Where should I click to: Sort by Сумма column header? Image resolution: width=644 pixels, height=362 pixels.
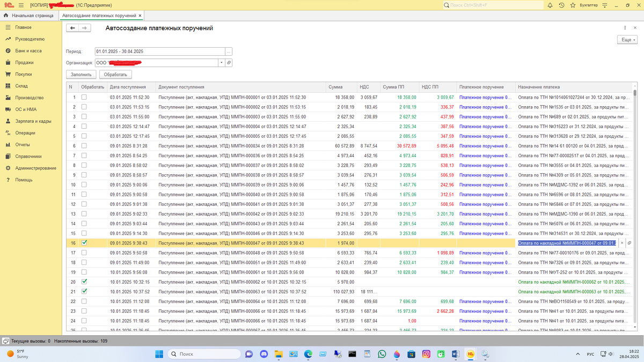341,87
